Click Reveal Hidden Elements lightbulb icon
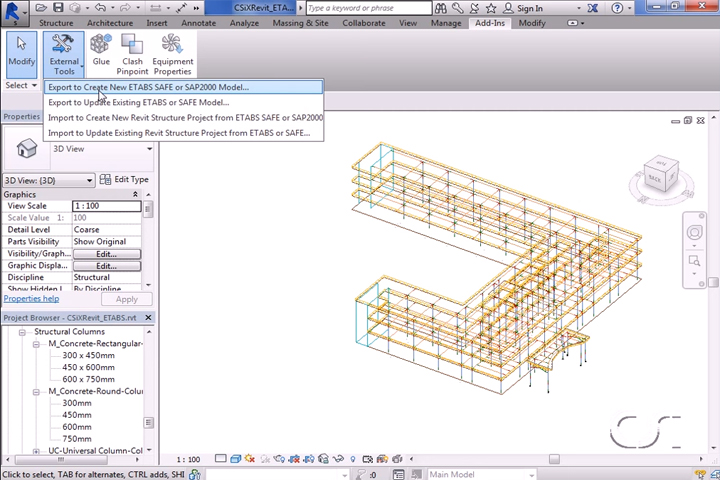 (353, 458)
